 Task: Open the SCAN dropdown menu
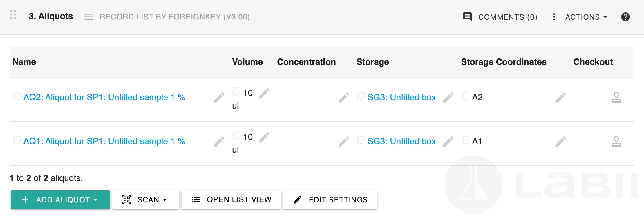tap(146, 199)
